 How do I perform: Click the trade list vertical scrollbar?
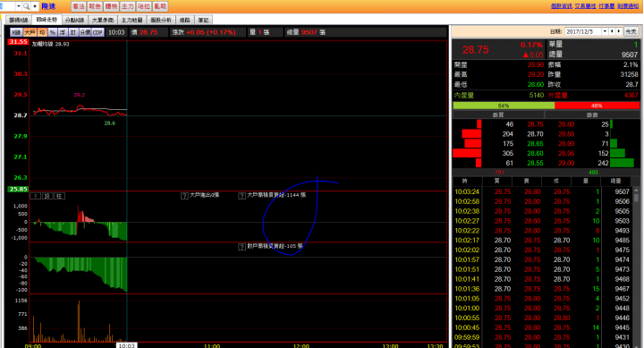pos(636,267)
